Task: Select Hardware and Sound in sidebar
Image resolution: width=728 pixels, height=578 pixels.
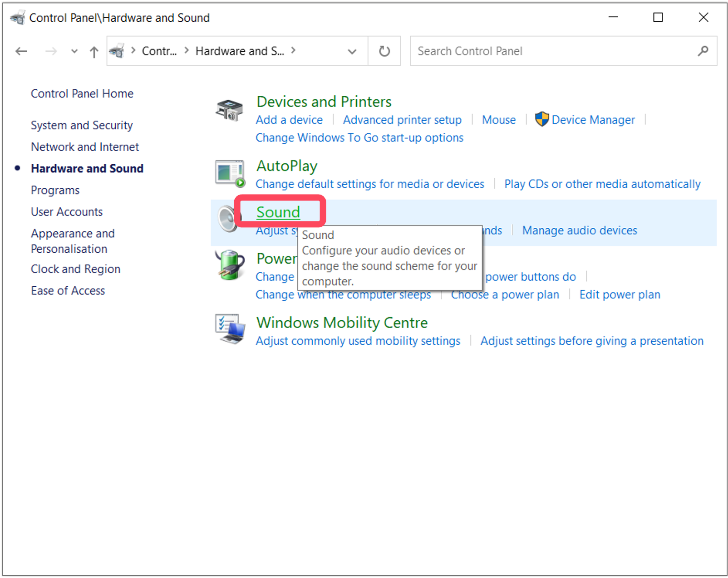Action: pos(87,169)
